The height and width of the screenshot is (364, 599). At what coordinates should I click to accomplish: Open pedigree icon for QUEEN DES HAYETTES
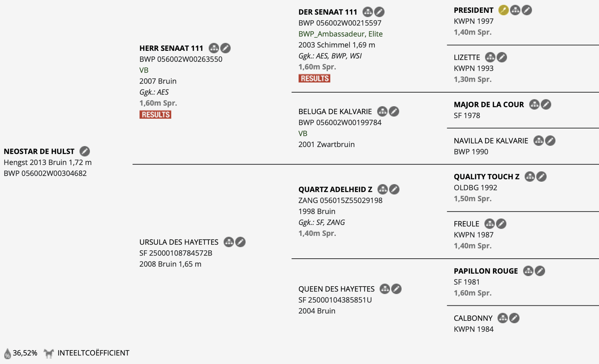[x=385, y=289]
